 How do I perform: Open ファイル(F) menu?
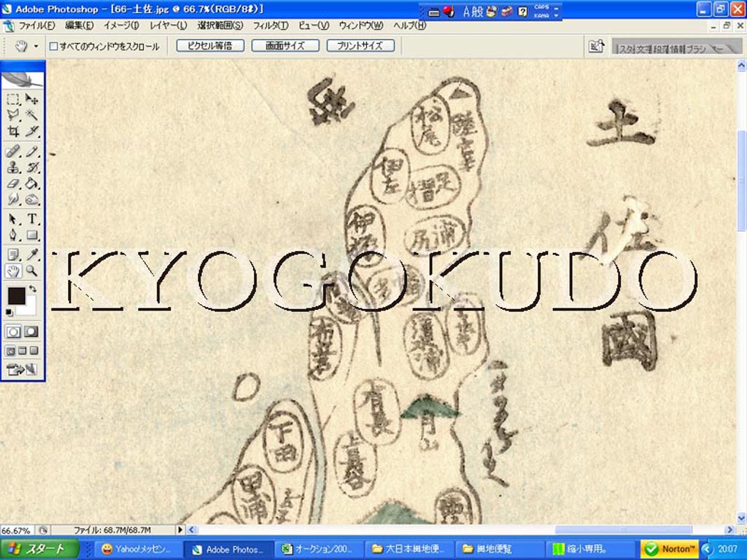[36, 26]
